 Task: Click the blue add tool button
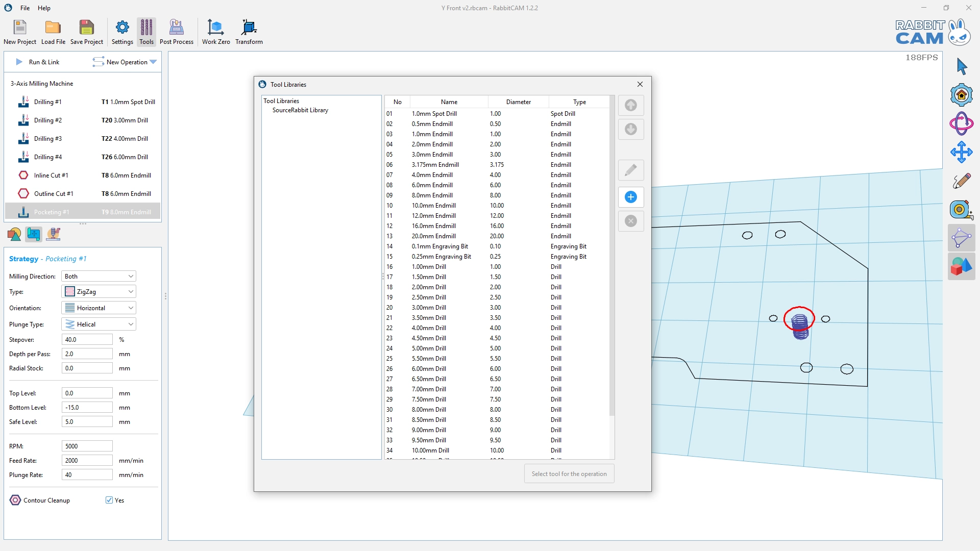(x=630, y=197)
